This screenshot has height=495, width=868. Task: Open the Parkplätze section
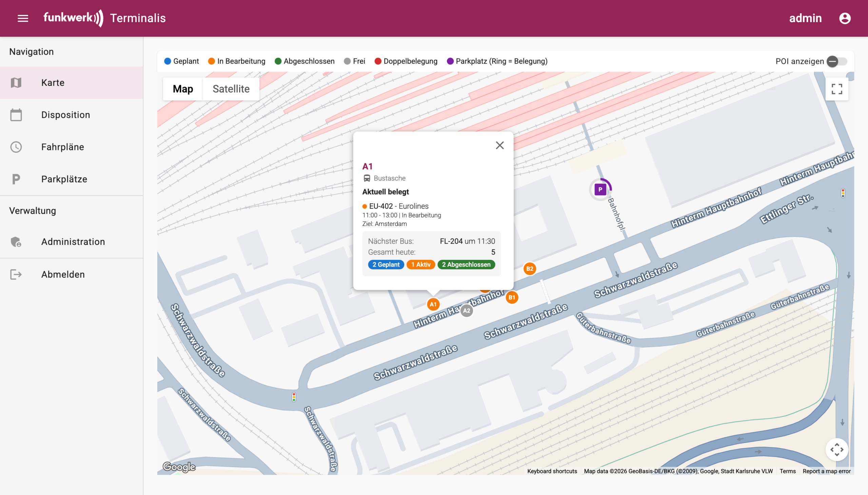pyautogui.click(x=64, y=179)
